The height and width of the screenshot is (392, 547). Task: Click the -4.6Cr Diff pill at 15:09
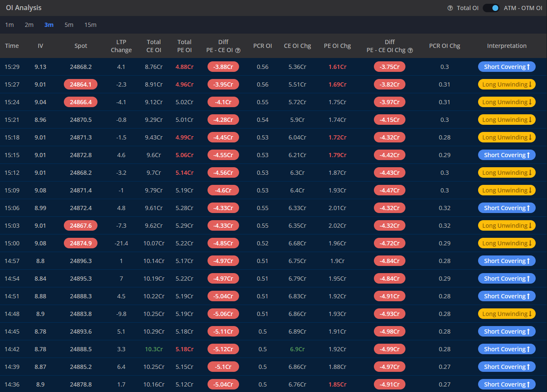click(x=223, y=190)
